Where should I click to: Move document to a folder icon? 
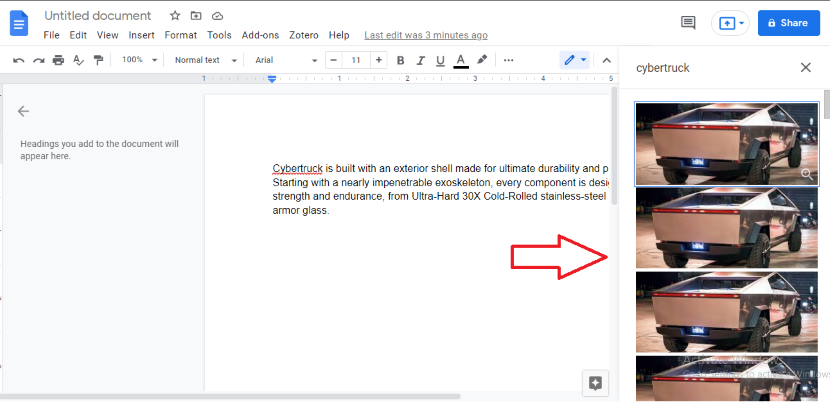tap(196, 16)
